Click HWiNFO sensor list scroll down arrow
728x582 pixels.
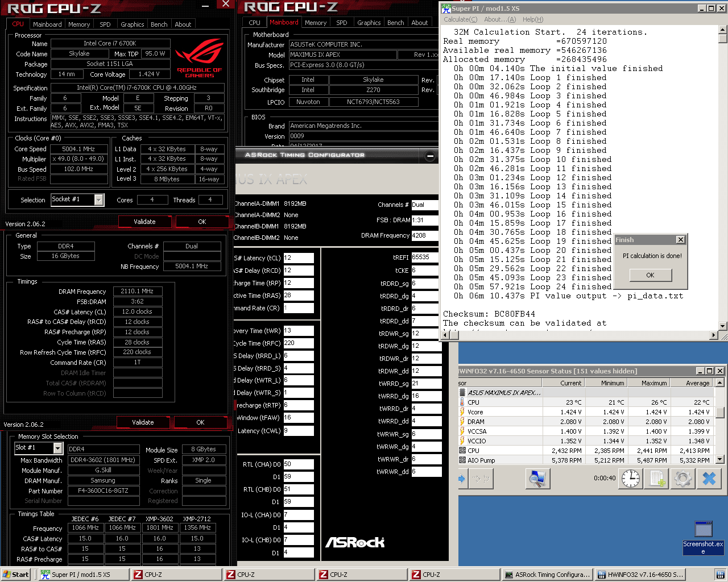[719, 459]
